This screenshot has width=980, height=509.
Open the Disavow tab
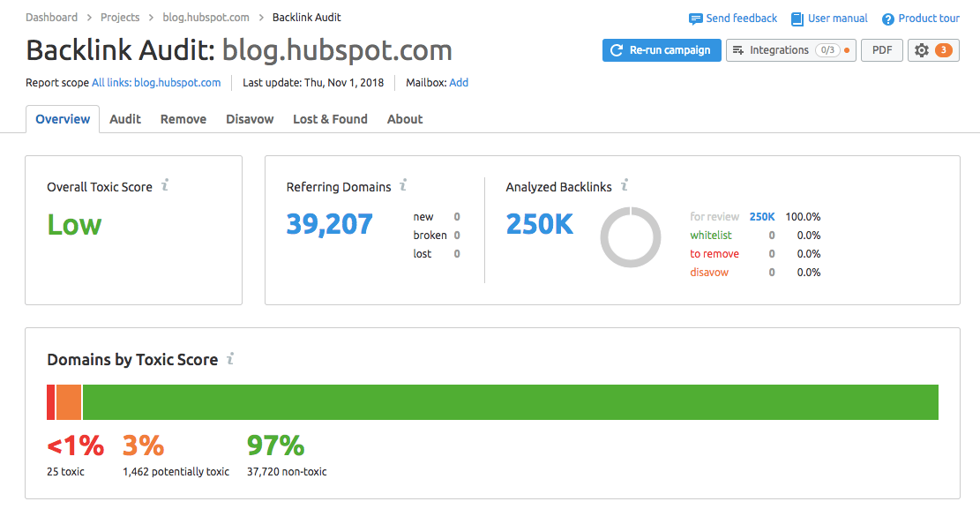[250, 119]
